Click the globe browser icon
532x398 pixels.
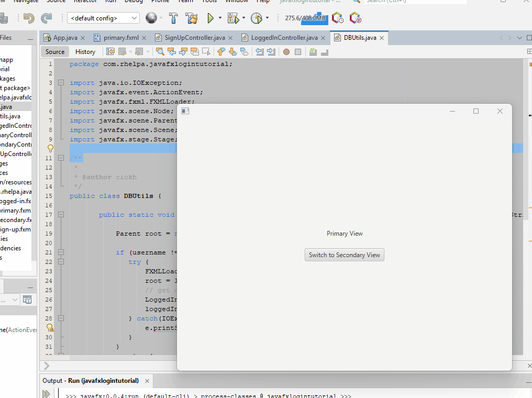point(151,18)
